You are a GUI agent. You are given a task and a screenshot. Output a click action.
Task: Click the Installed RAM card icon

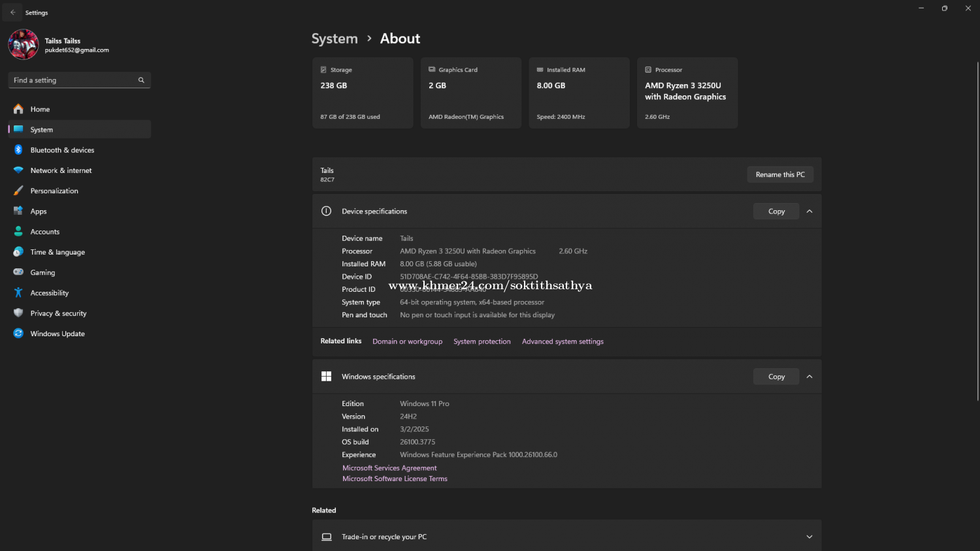tap(540, 69)
